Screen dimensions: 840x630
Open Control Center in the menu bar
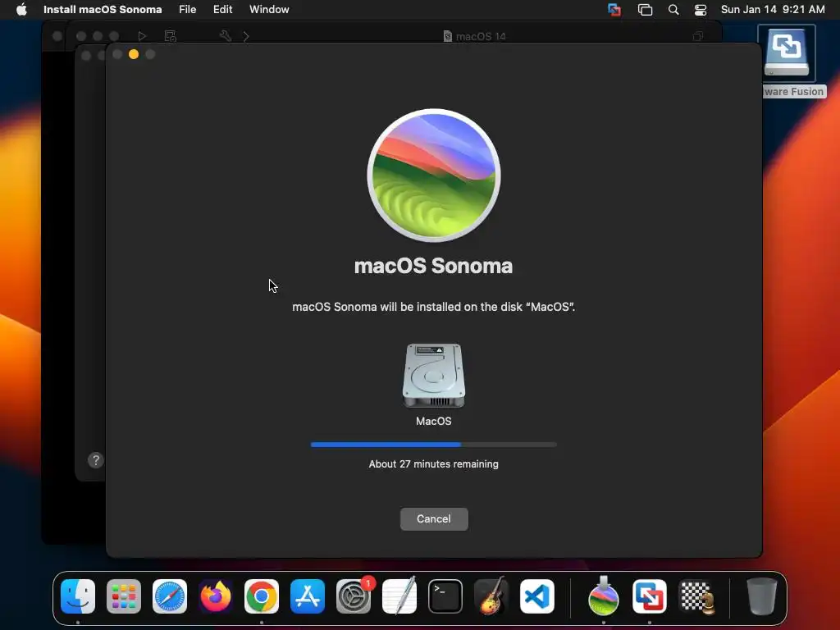click(701, 10)
